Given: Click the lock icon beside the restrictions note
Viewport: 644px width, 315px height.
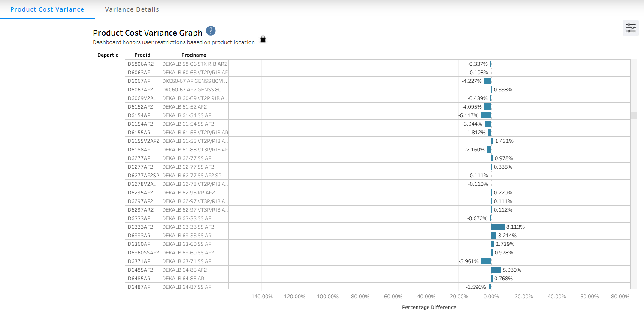Looking at the screenshot, I should 263,39.
